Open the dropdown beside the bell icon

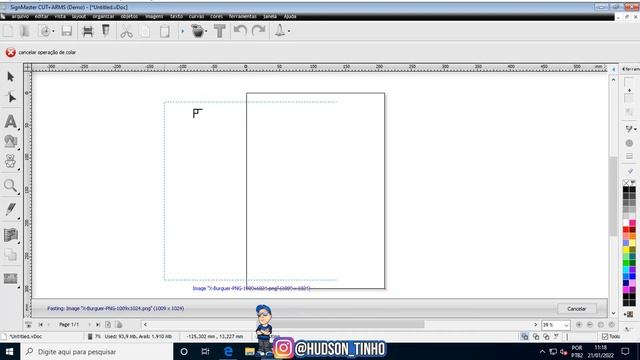click(289, 31)
